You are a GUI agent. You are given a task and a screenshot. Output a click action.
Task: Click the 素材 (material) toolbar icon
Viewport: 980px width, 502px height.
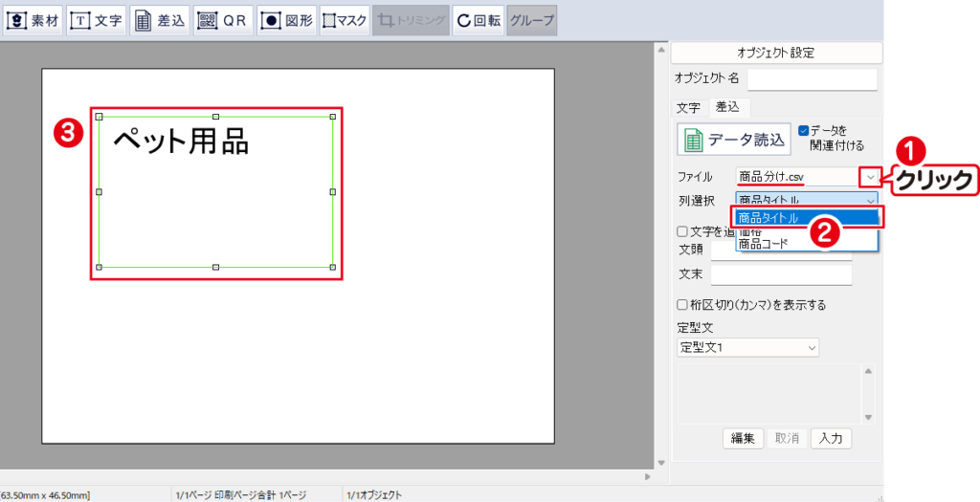point(33,20)
